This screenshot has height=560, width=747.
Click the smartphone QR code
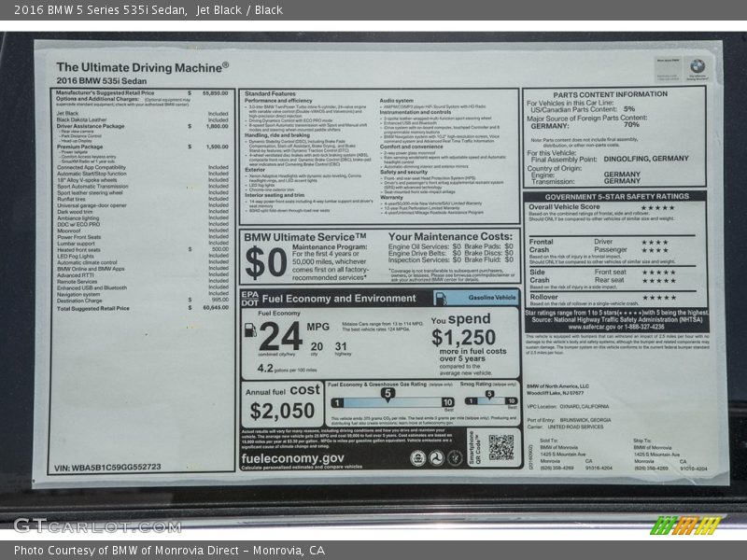click(x=500, y=448)
